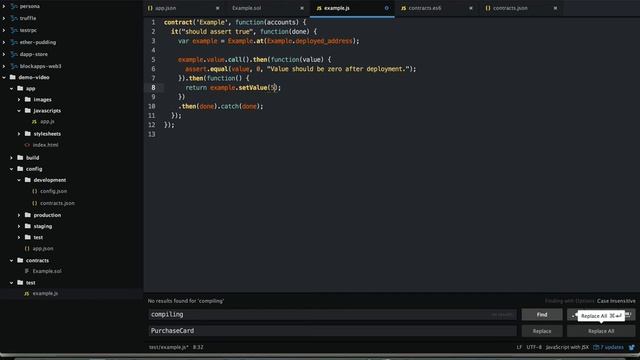Click the build folder icon
640x360 pixels.
pyautogui.click(x=20, y=157)
